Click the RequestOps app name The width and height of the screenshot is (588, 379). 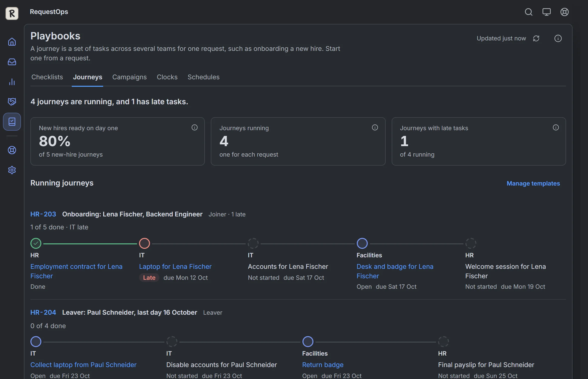(49, 12)
